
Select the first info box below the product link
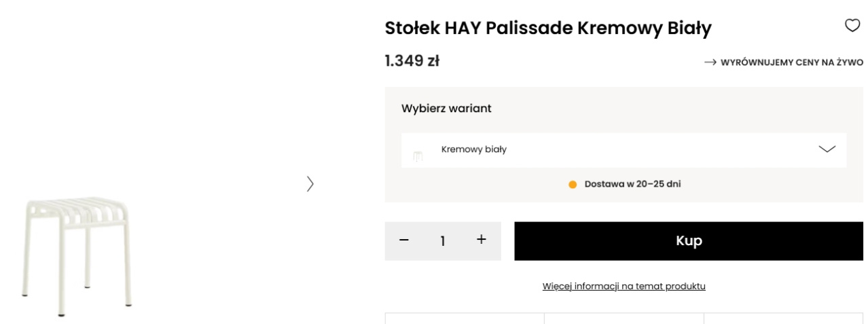point(465,318)
